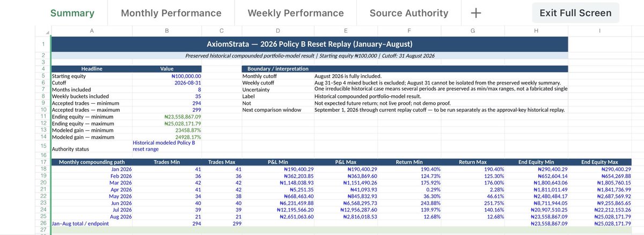This screenshot has height=235, width=644.
Task: Select the Weekly cutoff label cell
Action: point(277,83)
